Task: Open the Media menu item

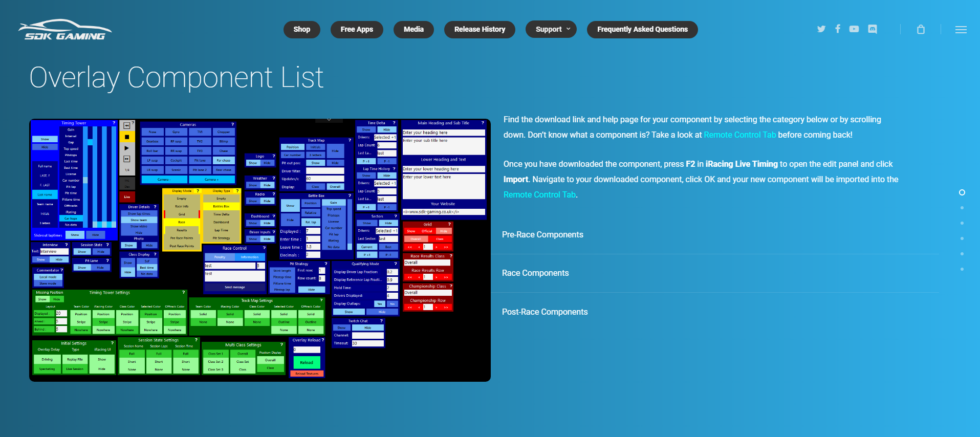Action: coord(413,29)
